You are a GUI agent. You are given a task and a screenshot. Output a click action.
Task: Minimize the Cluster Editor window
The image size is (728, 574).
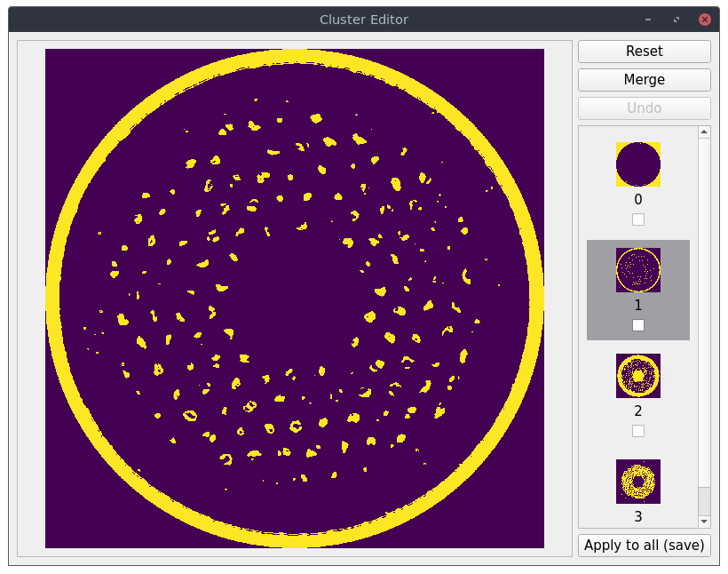pos(648,20)
